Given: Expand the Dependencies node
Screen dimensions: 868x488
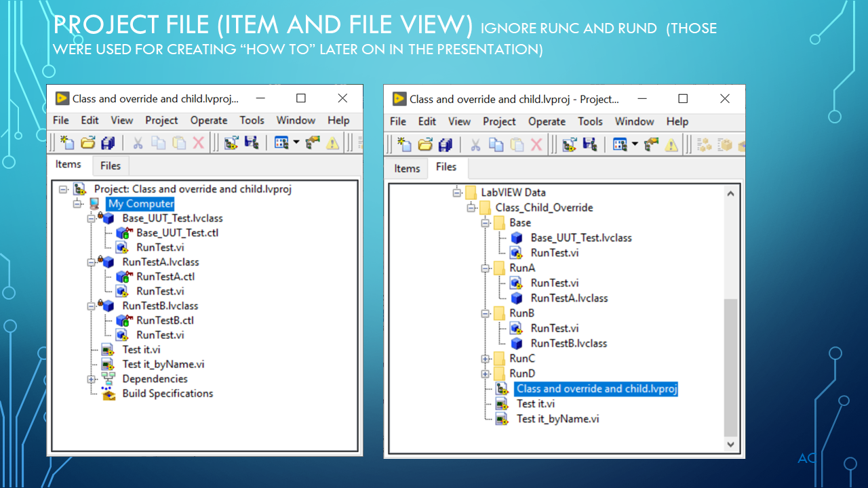Looking at the screenshot, I should pyautogui.click(x=91, y=379).
